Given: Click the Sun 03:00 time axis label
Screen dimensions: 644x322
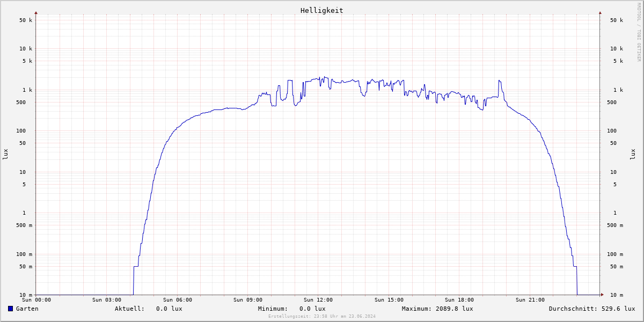Looking at the screenshot, I should tap(107, 300).
